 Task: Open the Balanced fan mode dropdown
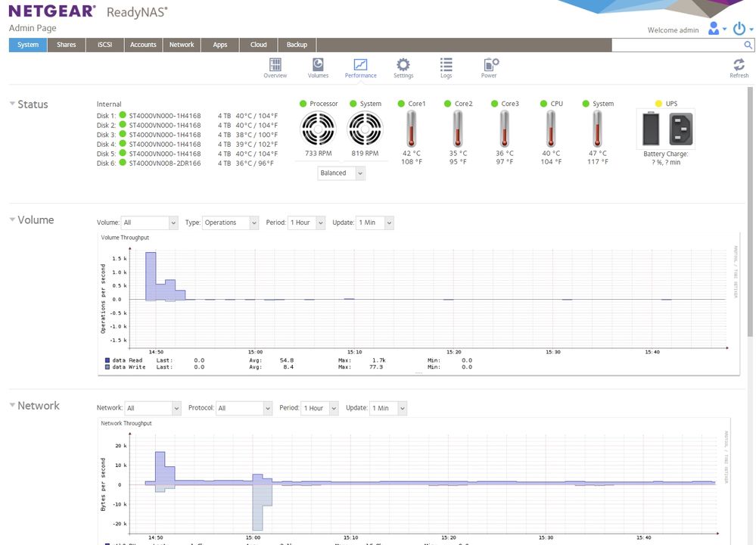341,173
